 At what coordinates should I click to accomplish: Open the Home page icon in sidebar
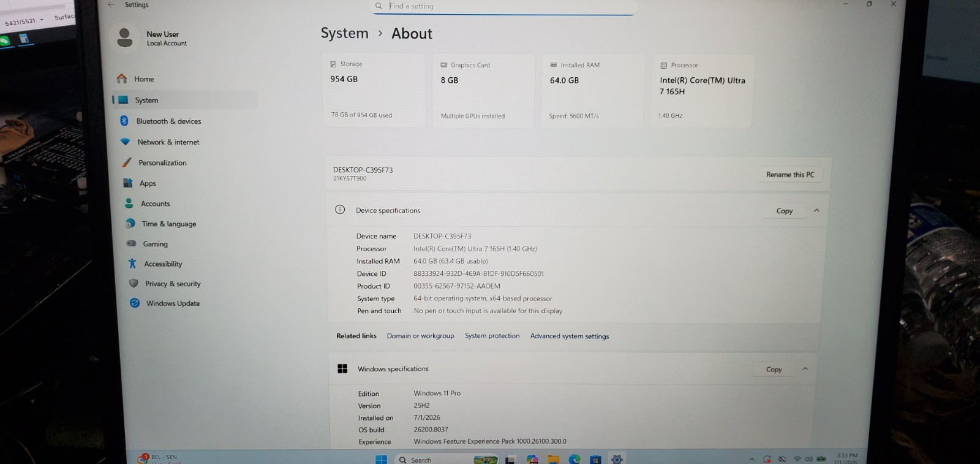121,78
